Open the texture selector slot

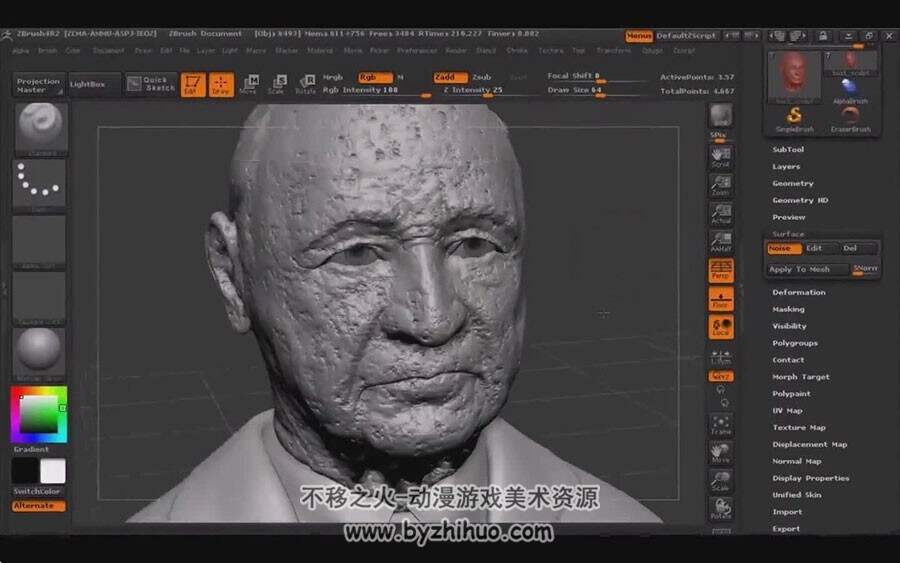(39, 297)
